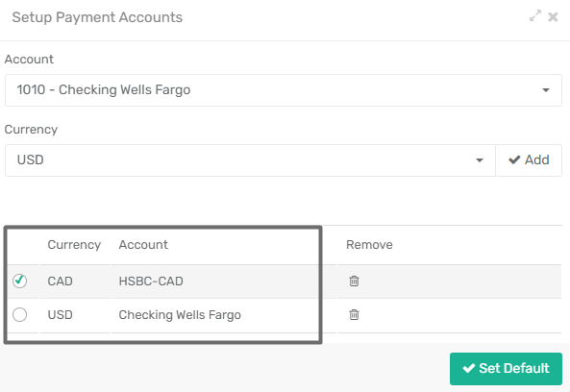Image resolution: width=570 pixels, height=392 pixels.
Task: Click the Setup Payment Accounts dialog title
Action: click(97, 17)
